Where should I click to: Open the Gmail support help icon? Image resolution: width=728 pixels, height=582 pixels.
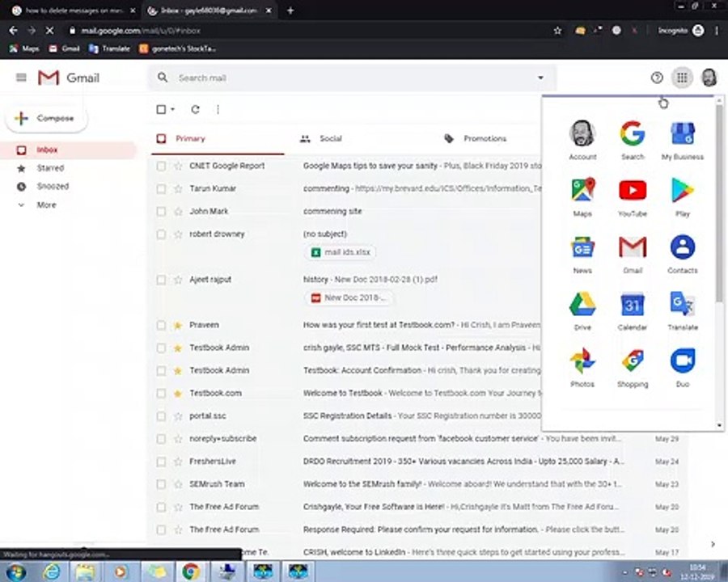tap(657, 78)
